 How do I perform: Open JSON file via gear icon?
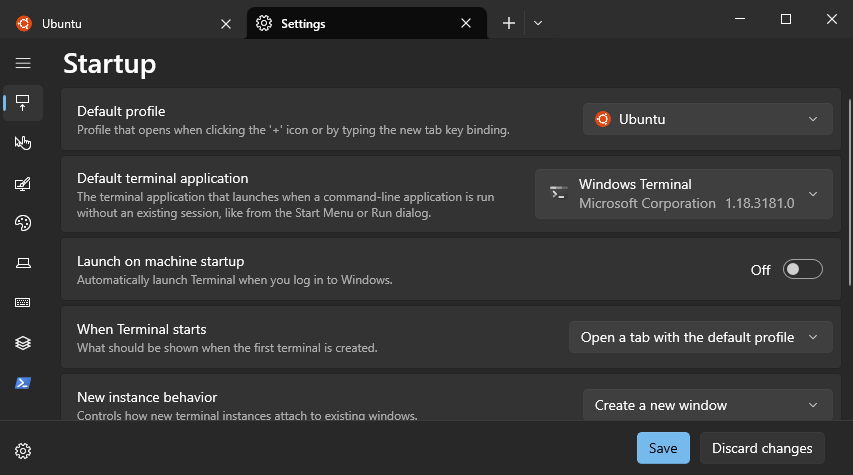click(23, 451)
